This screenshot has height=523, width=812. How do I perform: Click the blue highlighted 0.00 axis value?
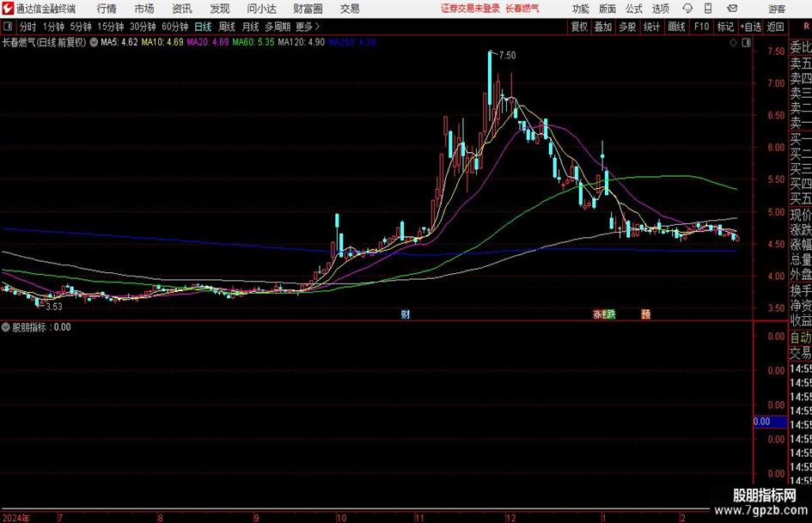pos(771,422)
